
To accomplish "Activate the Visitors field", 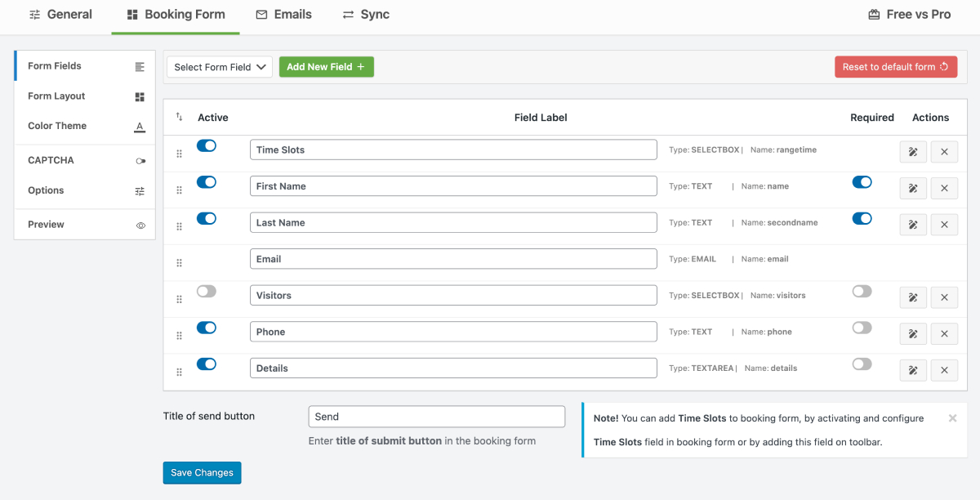I will tap(207, 291).
